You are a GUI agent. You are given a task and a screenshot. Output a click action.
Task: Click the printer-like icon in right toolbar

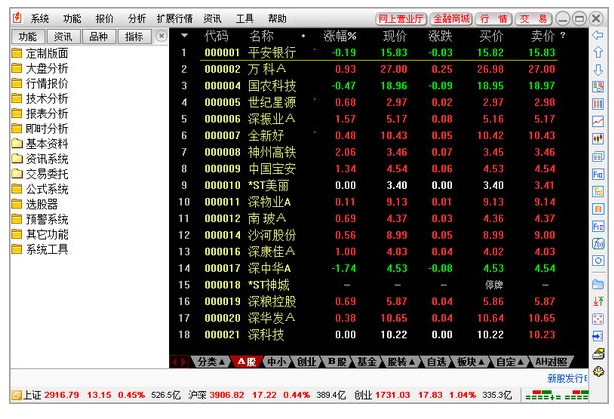pyautogui.click(x=598, y=354)
